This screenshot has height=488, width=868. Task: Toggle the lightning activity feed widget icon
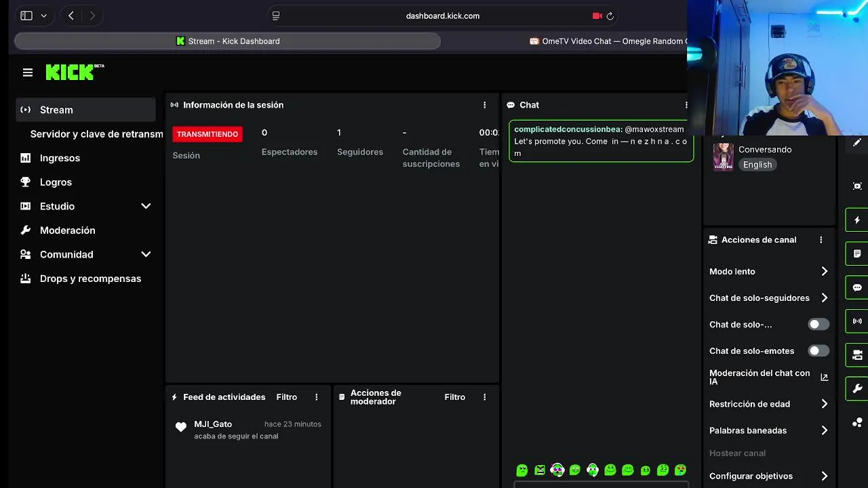coord(857,220)
